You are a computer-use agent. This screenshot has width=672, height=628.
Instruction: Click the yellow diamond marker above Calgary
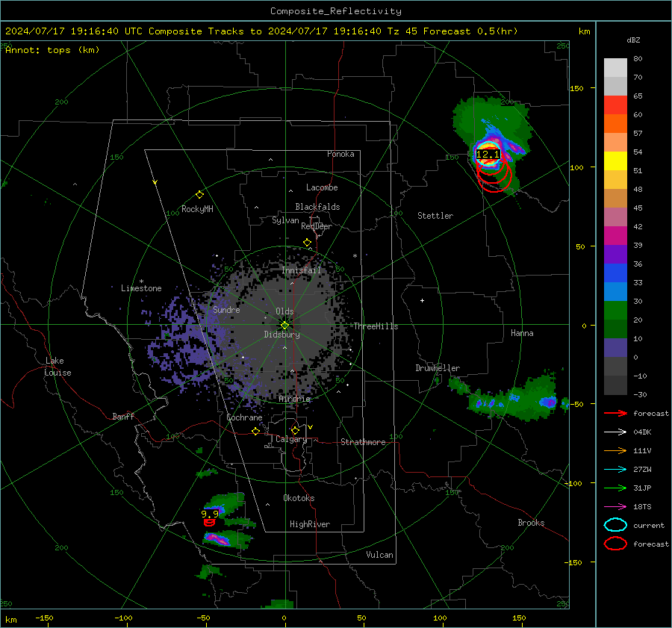pos(295,430)
